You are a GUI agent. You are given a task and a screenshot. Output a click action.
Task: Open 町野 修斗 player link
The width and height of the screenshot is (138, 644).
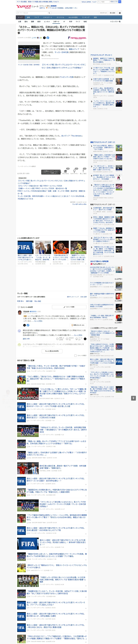[x=20, y=301]
